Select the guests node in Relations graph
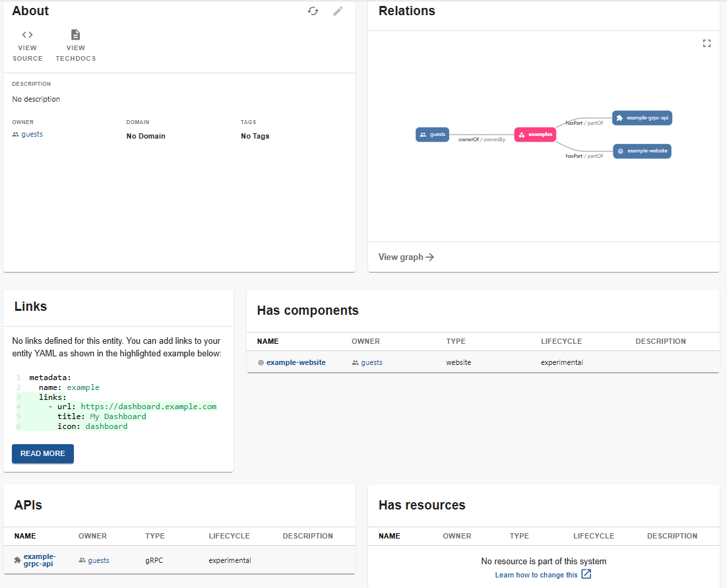 pos(433,135)
